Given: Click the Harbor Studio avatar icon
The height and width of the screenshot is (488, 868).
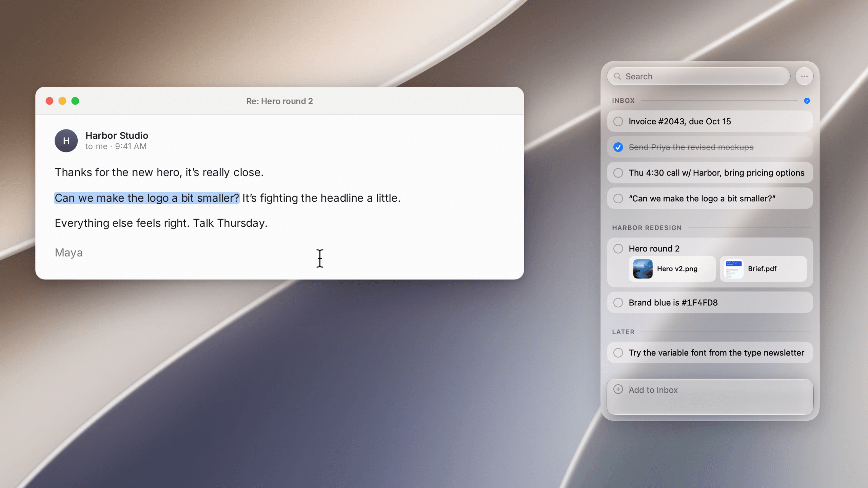Looking at the screenshot, I should click(66, 141).
